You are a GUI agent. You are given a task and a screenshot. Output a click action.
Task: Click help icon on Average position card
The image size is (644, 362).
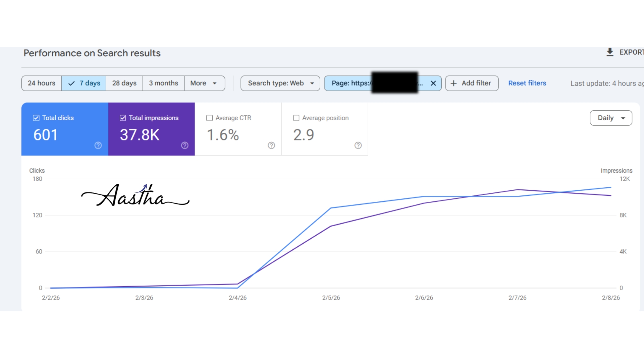(x=358, y=145)
